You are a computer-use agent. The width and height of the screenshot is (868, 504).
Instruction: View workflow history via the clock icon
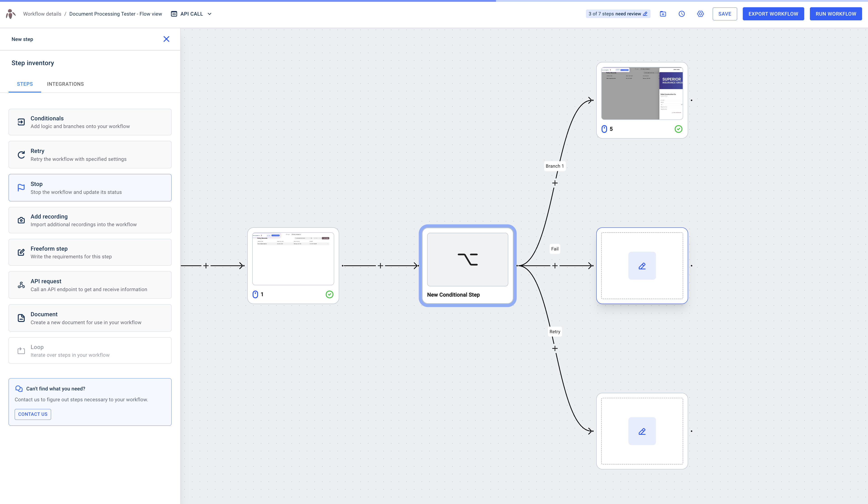(682, 14)
